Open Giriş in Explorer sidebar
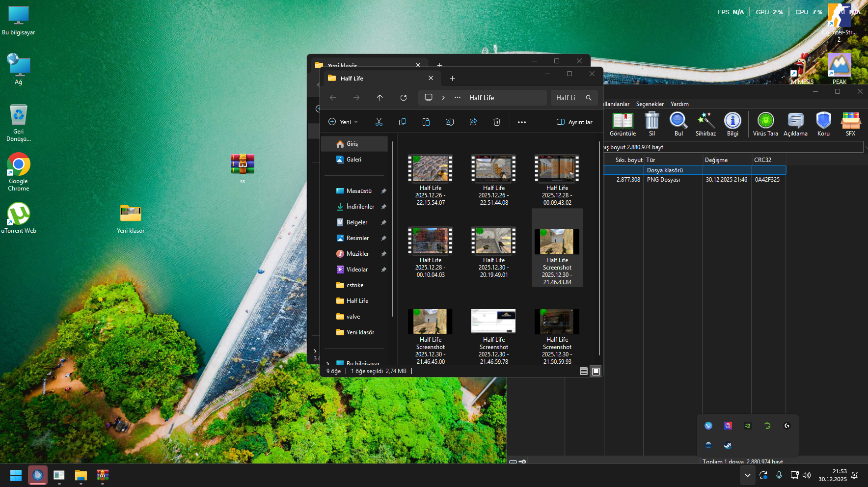Viewport: 868px width, 487px height. 354,144
